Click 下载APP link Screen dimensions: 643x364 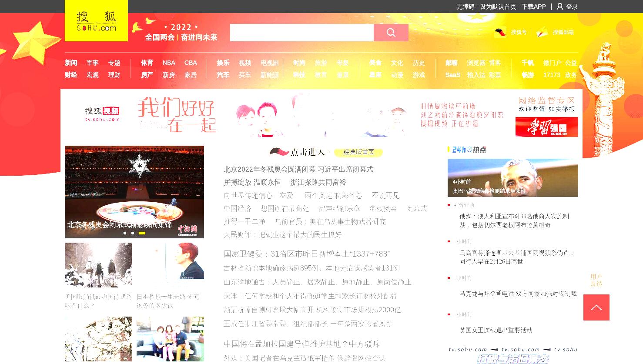point(533,7)
